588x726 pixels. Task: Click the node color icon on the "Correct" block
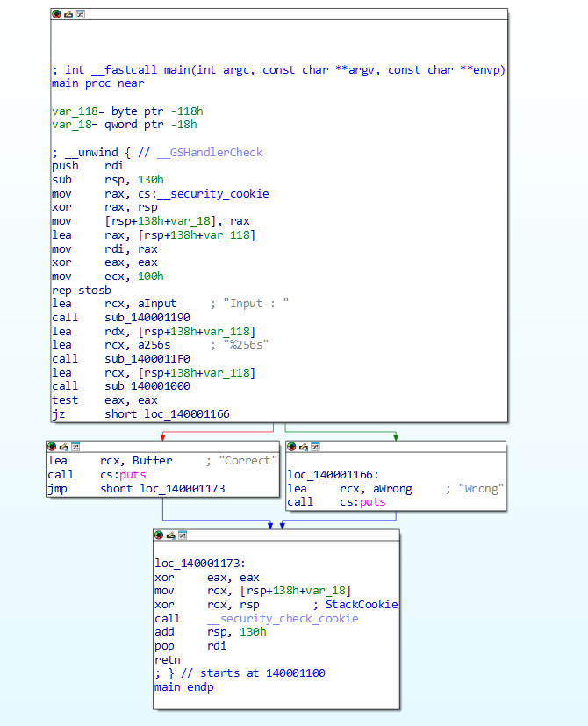click(x=52, y=447)
